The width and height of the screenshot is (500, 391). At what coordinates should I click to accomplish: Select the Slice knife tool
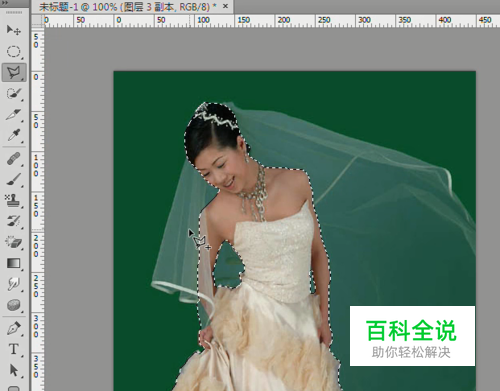[x=14, y=115]
